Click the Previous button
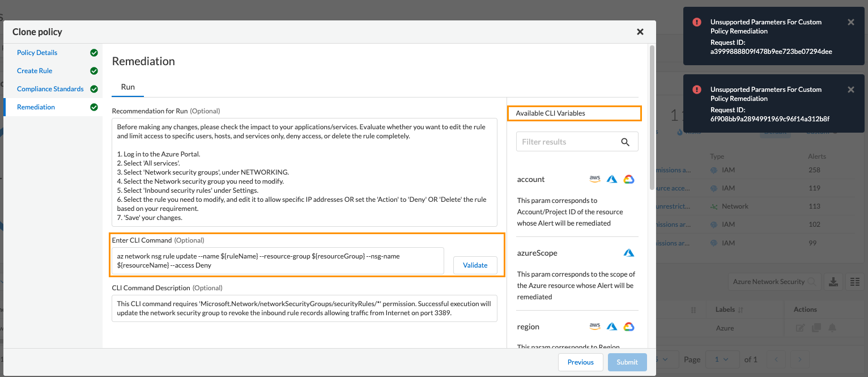Screen dimensions: 868x377 coord(580,362)
